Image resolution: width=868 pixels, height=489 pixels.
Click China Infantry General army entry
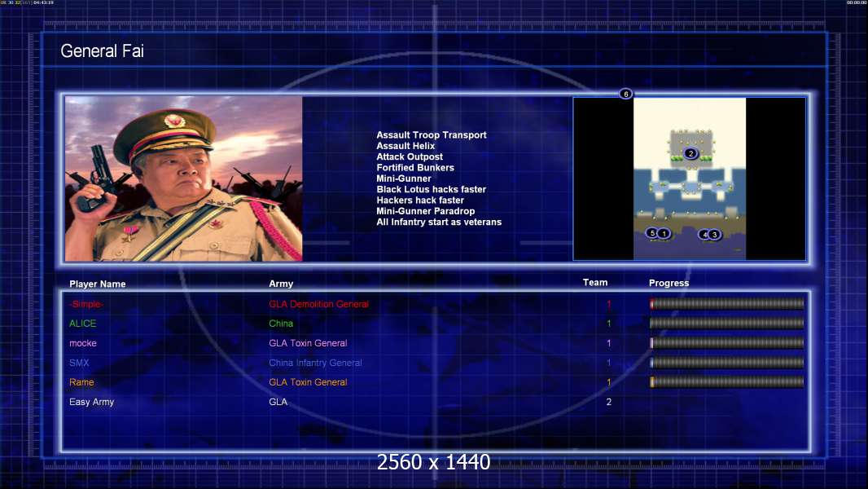pyautogui.click(x=316, y=363)
